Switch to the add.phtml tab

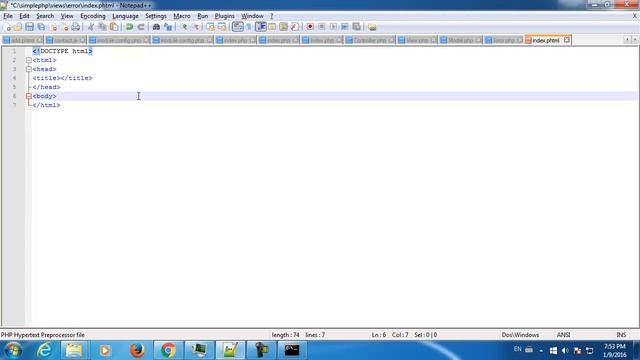click(x=22, y=40)
